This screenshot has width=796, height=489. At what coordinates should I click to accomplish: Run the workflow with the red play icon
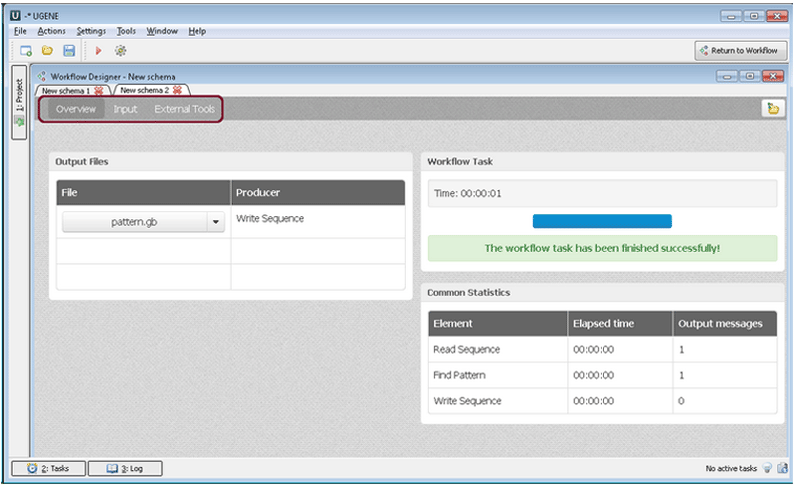[98, 51]
